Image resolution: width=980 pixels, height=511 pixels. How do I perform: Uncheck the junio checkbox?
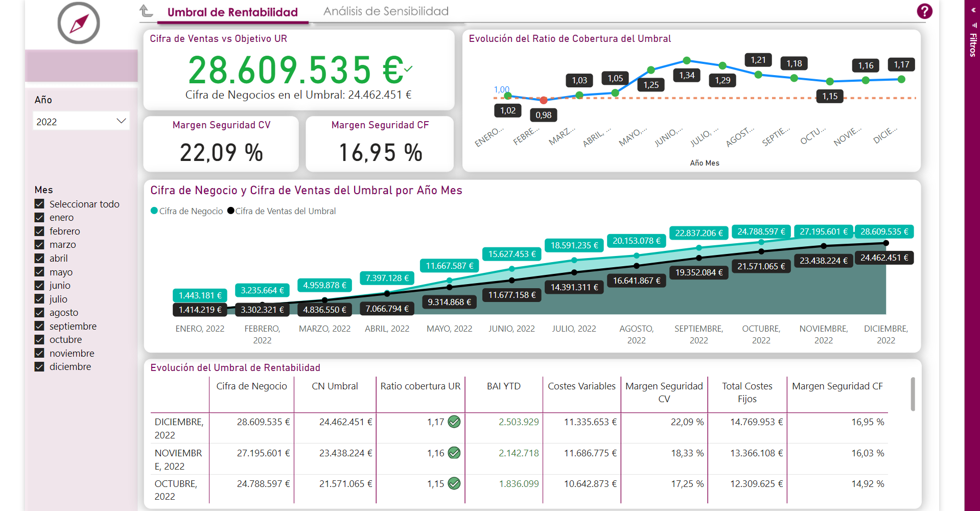pos(39,285)
